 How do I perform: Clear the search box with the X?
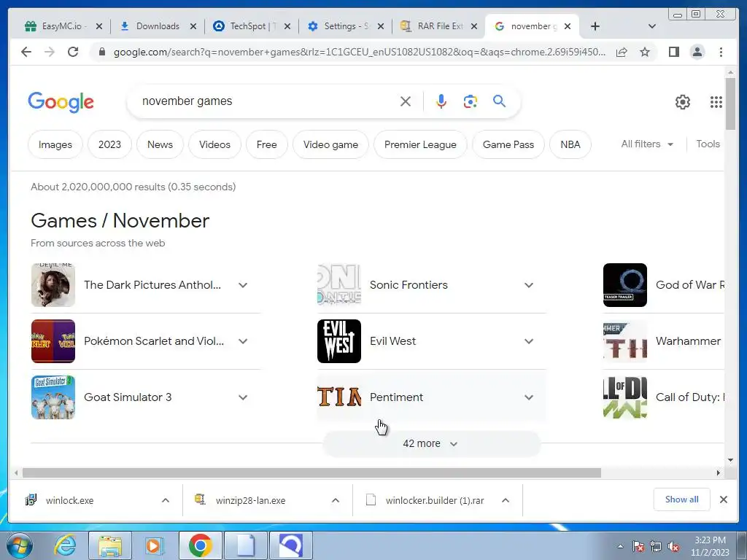pos(406,101)
